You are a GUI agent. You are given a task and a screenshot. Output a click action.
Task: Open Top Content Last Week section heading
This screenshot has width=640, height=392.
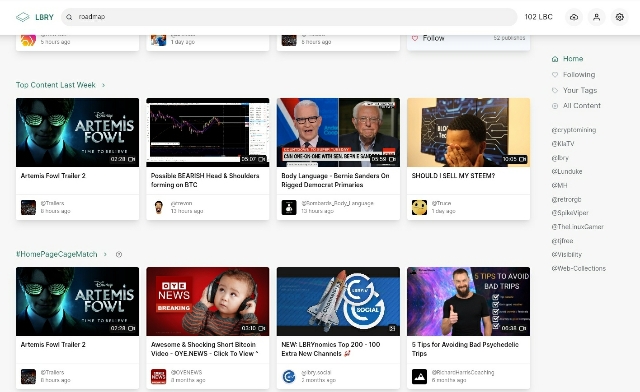pos(56,85)
